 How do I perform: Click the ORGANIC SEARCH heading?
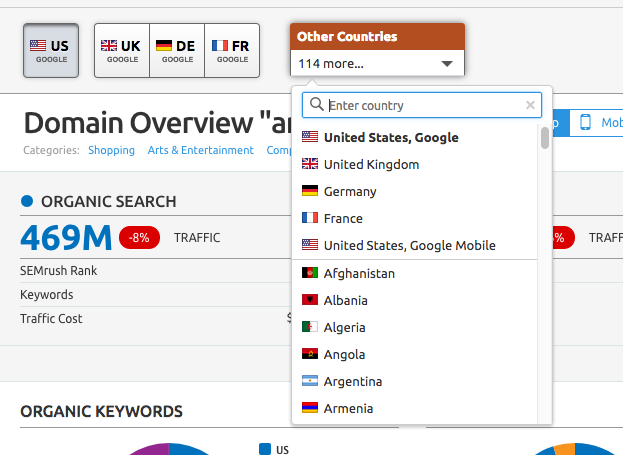[108, 201]
